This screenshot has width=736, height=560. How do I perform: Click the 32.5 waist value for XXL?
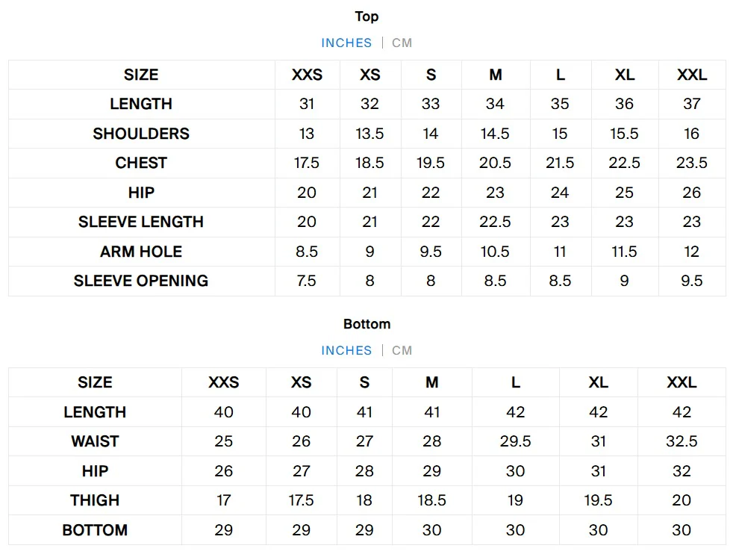tap(682, 441)
